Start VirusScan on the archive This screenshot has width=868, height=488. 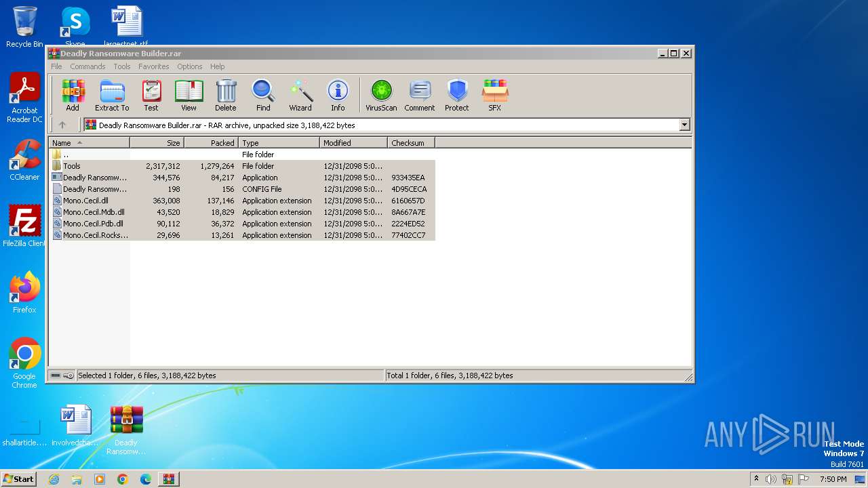coord(381,95)
